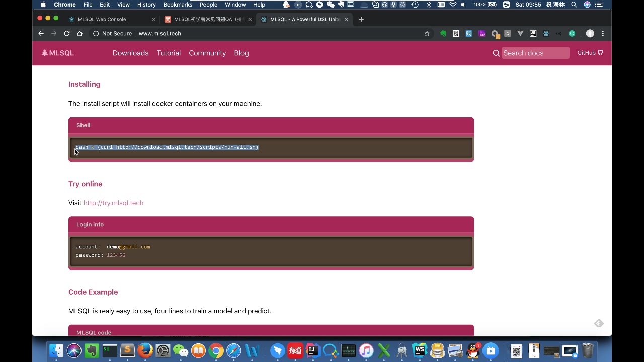Open the JB (JetBrains) extension icon

click(x=533, y=34)
